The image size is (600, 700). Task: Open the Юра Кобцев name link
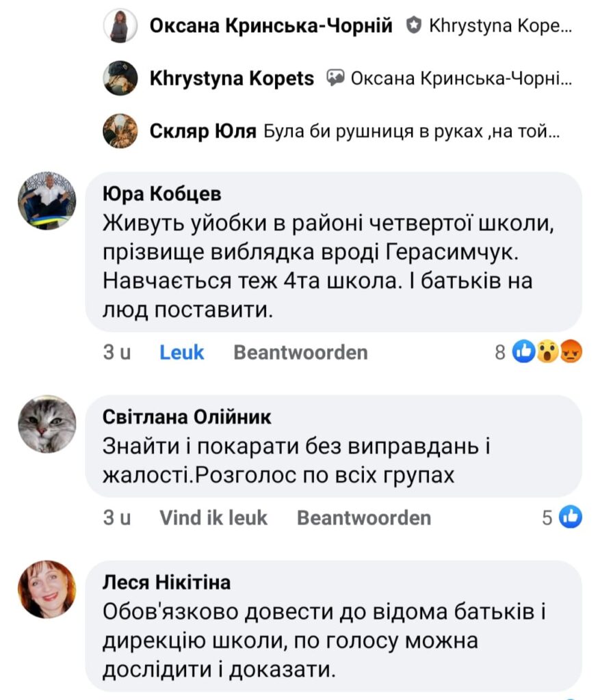pyautogui.click(x=161, y=195)
